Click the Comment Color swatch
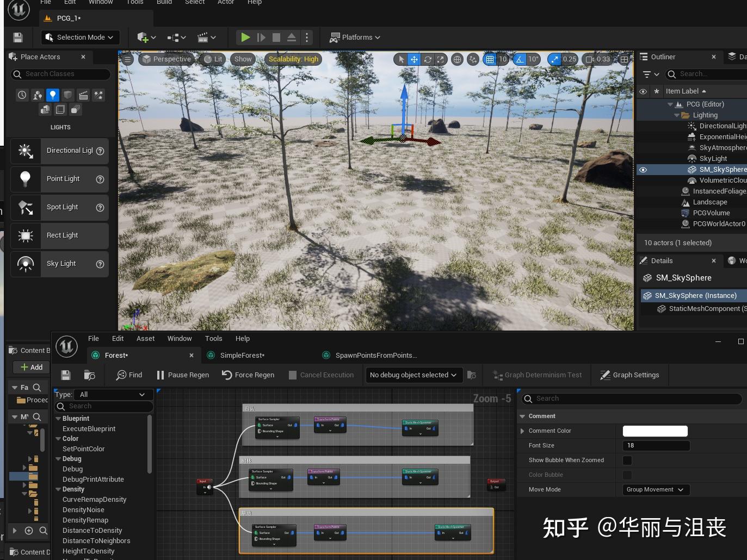Screen dimensions: 747x560 655,431
